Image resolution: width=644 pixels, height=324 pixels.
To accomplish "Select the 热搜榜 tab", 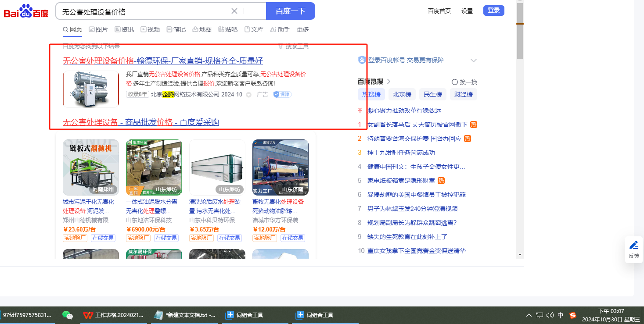I will 371,94.
